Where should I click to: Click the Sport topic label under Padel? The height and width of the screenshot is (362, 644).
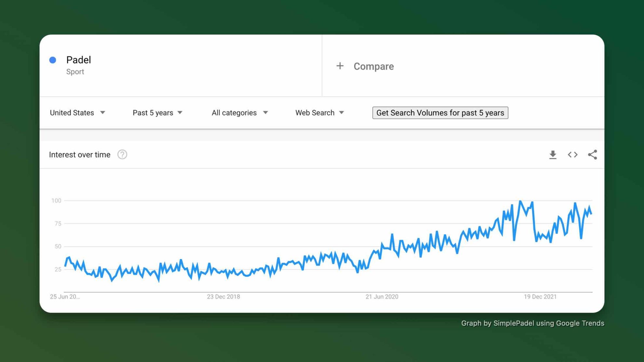tap(75, 72)
